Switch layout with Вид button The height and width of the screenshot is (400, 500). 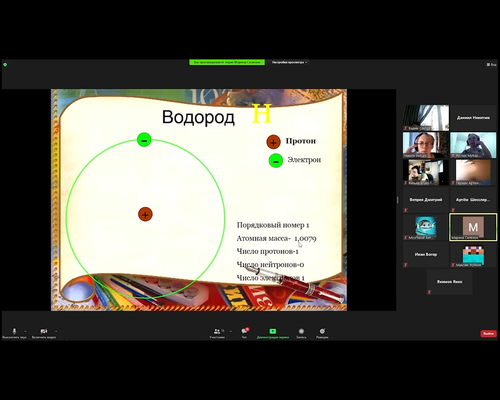pos(491,65)
